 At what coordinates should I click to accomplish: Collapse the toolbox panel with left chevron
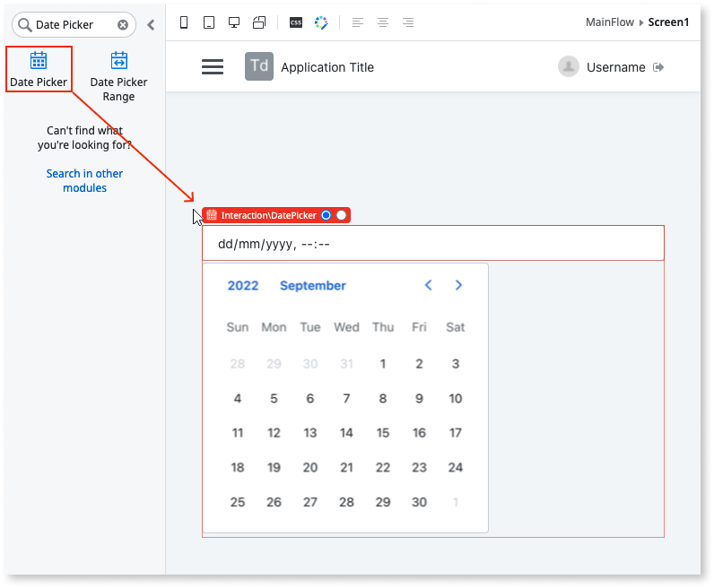point(151,25)
